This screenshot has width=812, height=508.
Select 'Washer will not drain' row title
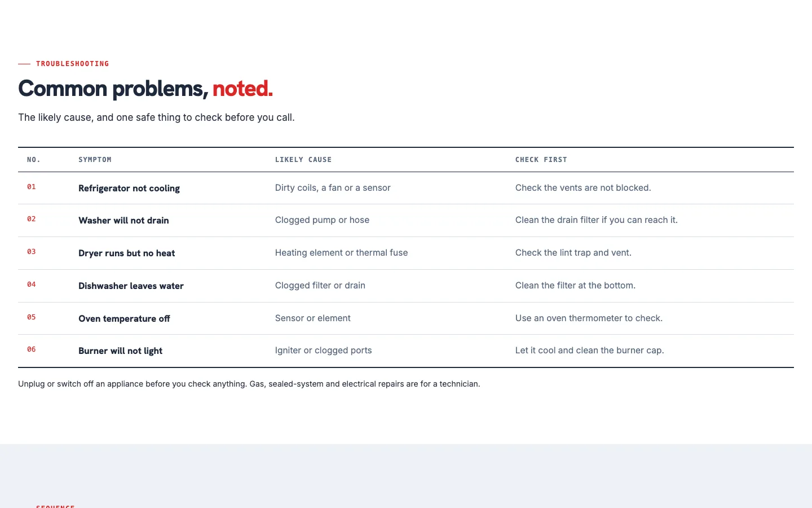pyautogui.click(x=123, y=220)
